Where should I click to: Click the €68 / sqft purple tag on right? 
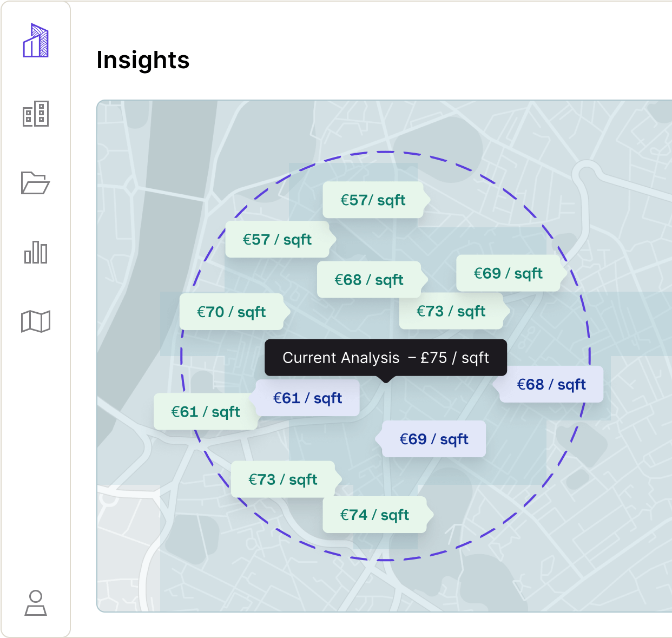pyautogui.click(x=550, y=384)
